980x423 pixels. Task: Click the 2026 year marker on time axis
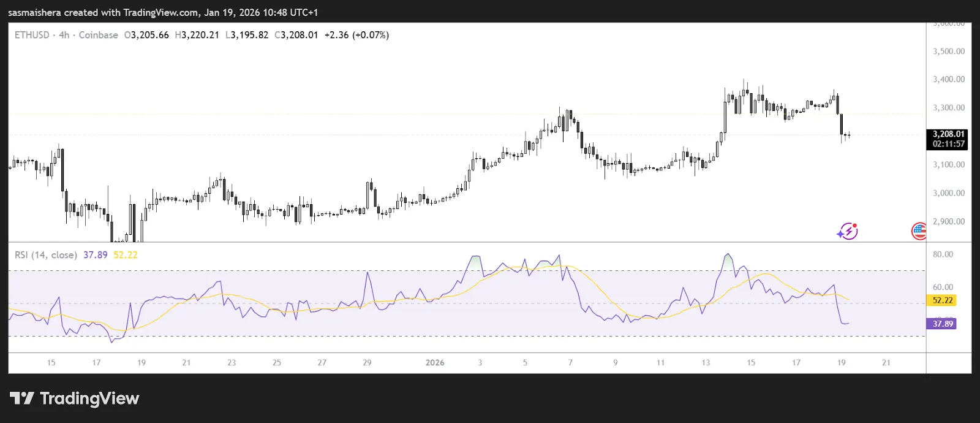point(435,362)
